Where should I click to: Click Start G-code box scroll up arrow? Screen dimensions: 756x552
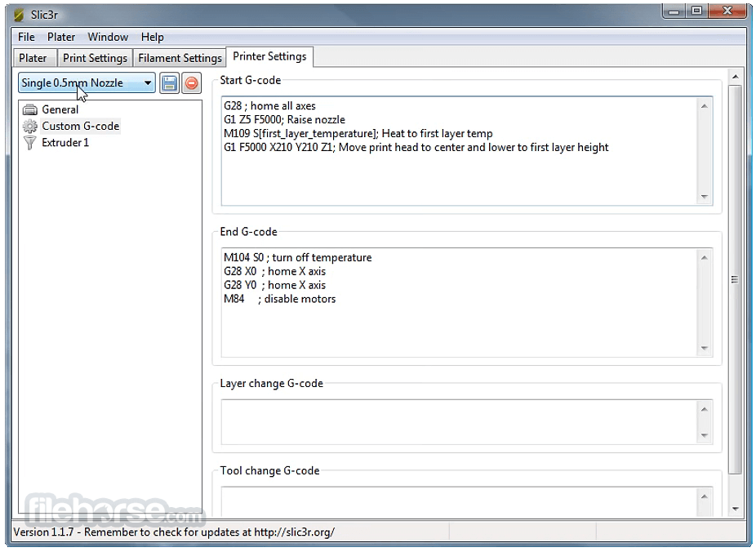pos(705,106)
